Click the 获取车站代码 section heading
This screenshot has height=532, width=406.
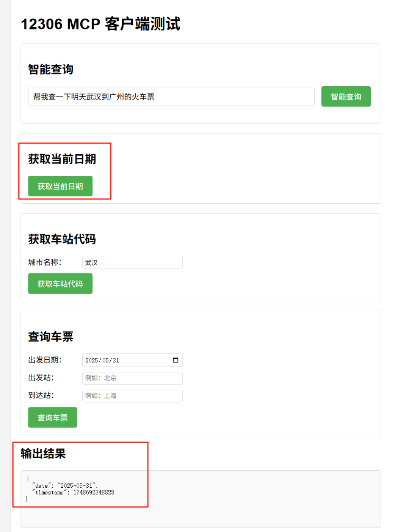tap(62, 239)
